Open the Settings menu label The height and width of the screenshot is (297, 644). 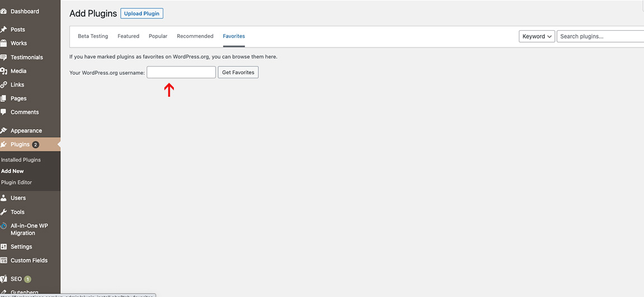[x=21, y=247]
